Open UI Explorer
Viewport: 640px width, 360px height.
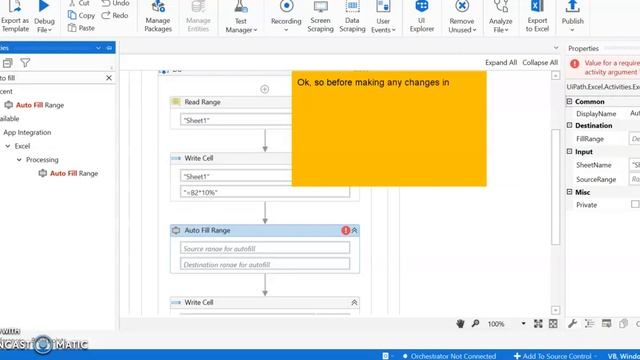point(422,17)
